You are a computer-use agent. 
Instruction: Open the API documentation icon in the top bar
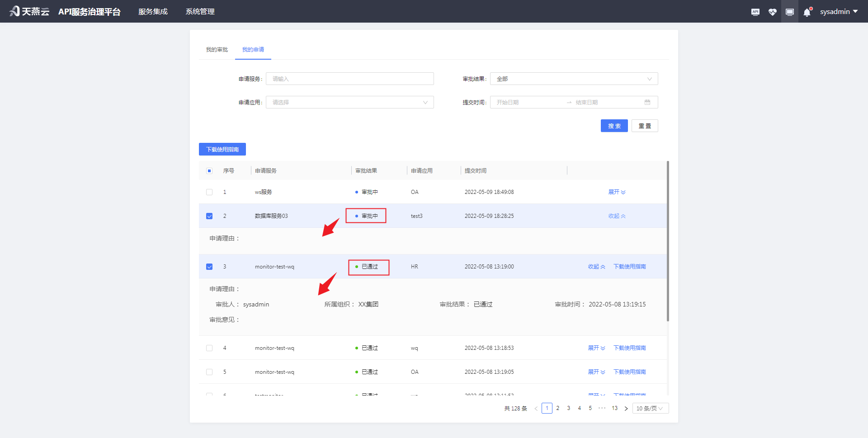755,11
